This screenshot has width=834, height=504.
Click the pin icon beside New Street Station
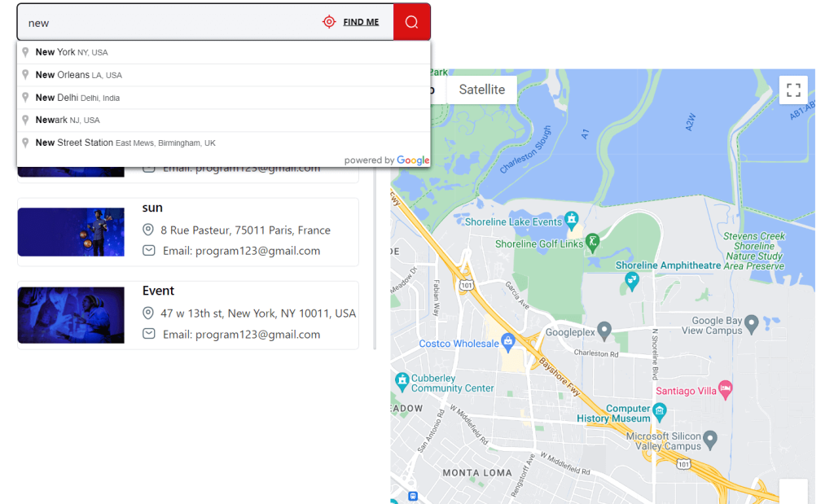click(25, 143)
